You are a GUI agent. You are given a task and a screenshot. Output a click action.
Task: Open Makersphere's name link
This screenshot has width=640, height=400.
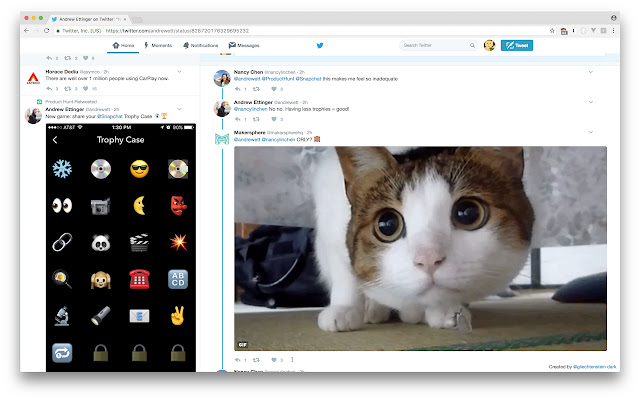coord(249,132)
